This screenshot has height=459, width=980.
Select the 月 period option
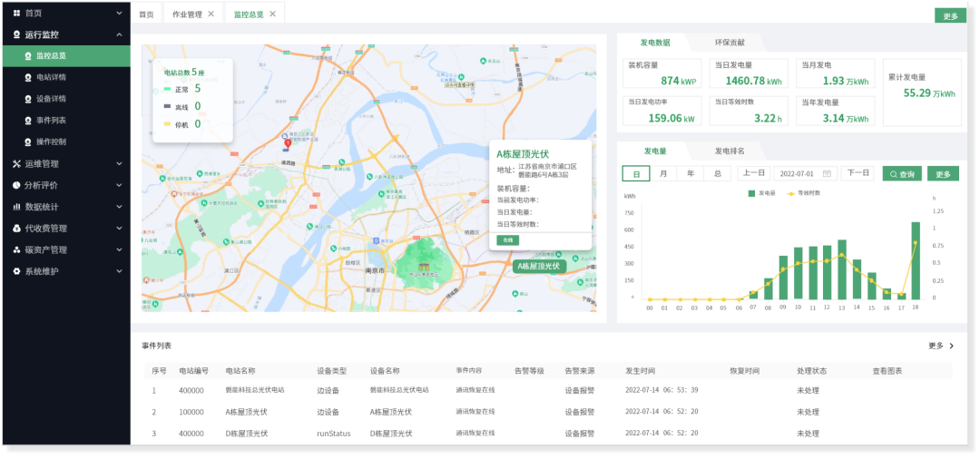point(663,173)
